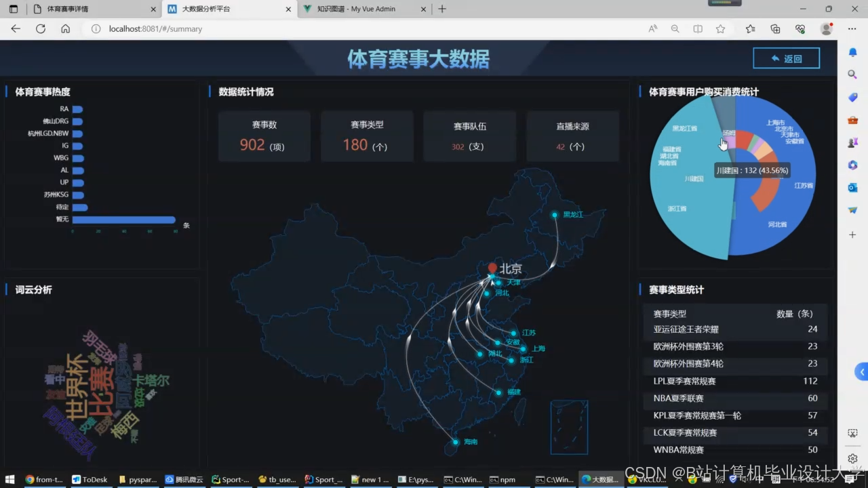Select the LPL夏季赛常规赛 table row
This screenshot has width=868, height=488.
tap(735, 381)
